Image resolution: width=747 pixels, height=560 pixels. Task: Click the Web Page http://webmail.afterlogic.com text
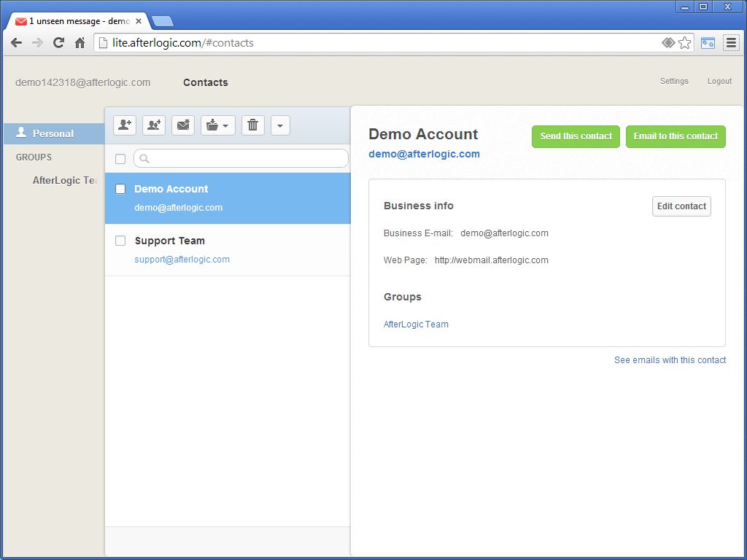point(492,260)
